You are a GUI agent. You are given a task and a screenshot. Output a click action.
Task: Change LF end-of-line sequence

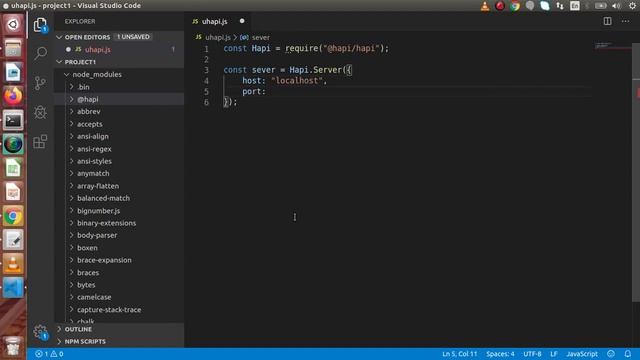[553, 354]
